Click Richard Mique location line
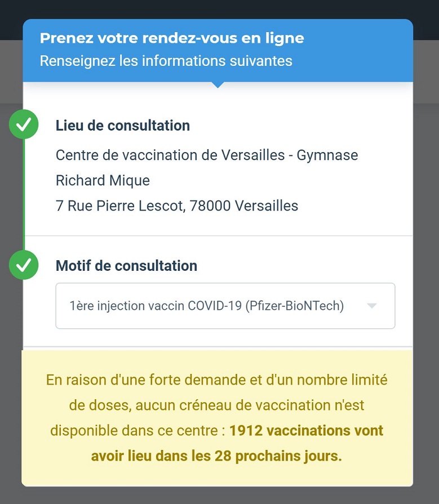The image size is (439, 504). (x=103, y=181)
